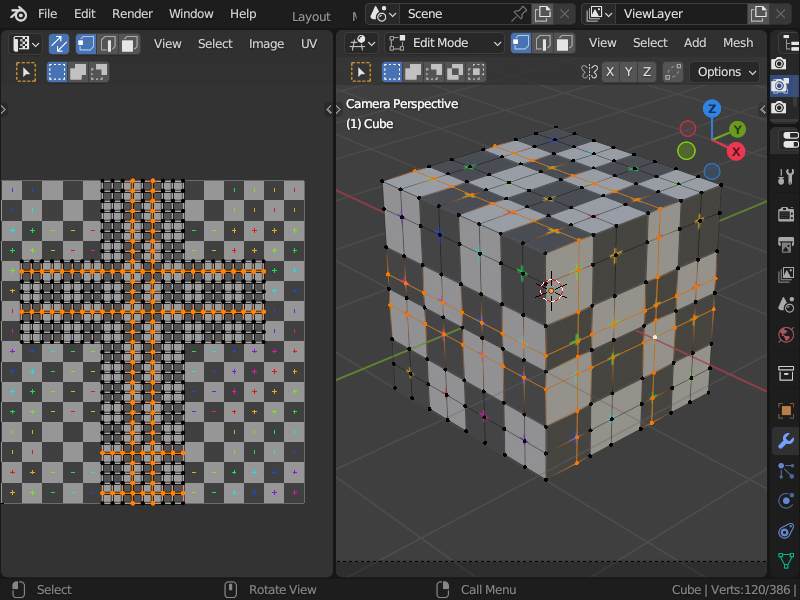Open the Window menu
The width and height of the screenshot is (800, 600).
(191, 14)
